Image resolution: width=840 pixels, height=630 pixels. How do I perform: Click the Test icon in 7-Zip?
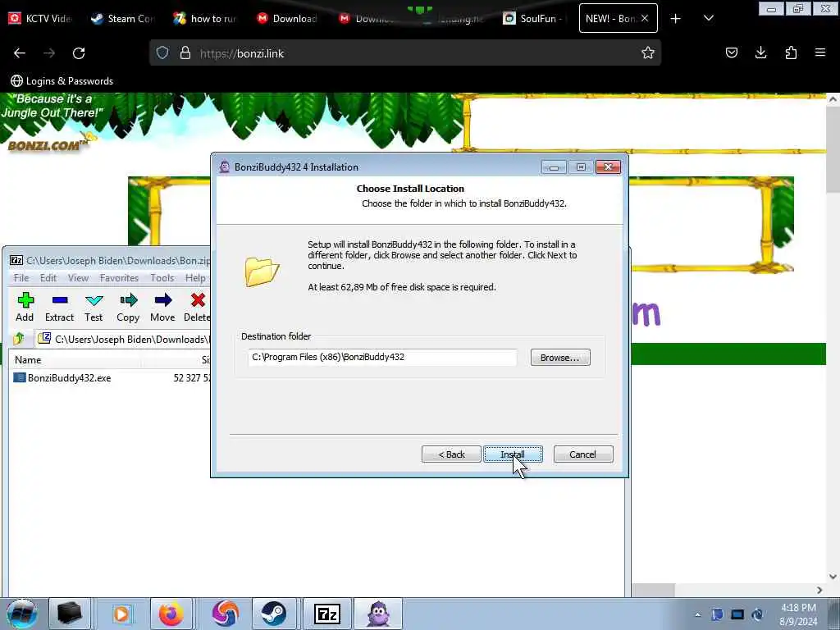[x=94, y=307]
